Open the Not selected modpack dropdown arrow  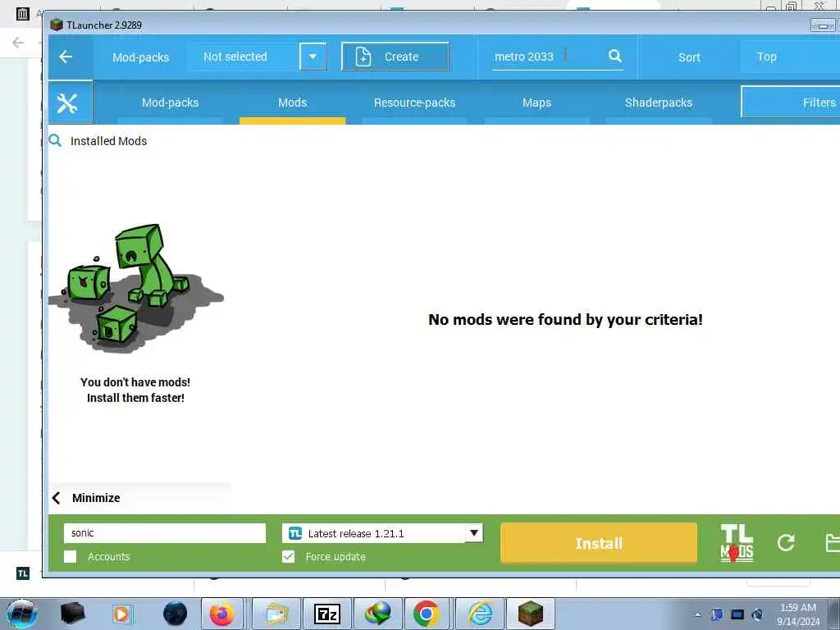[x=313, y=57]
